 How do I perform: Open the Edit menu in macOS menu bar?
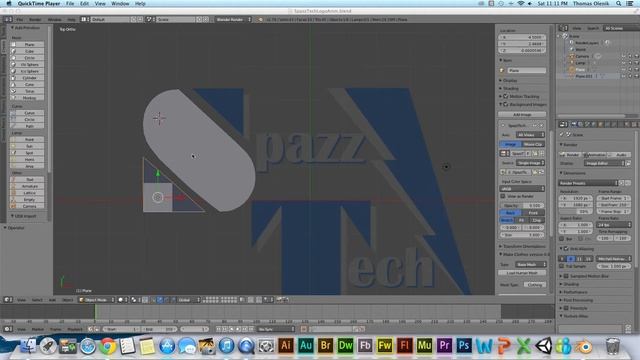click(84, 4)
